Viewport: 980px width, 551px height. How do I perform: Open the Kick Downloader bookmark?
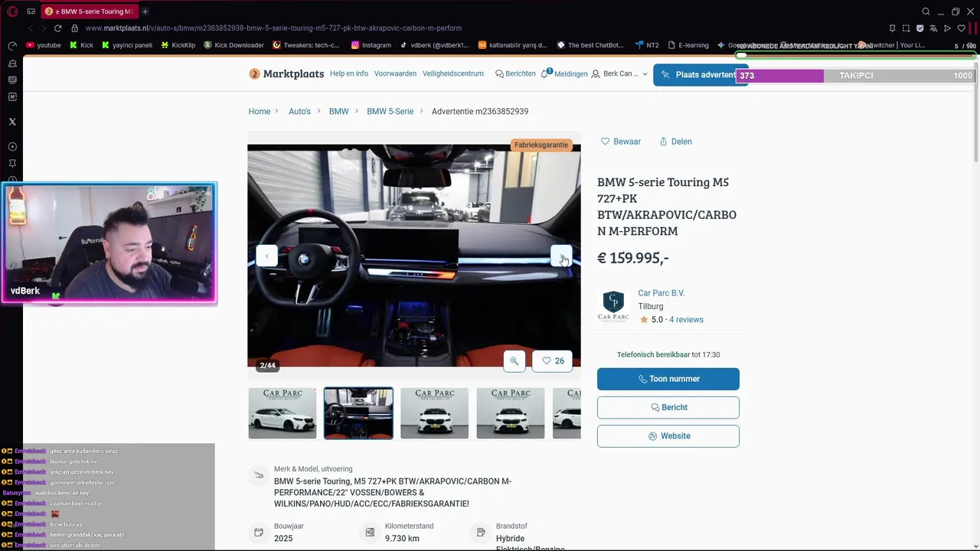point(234,45)
